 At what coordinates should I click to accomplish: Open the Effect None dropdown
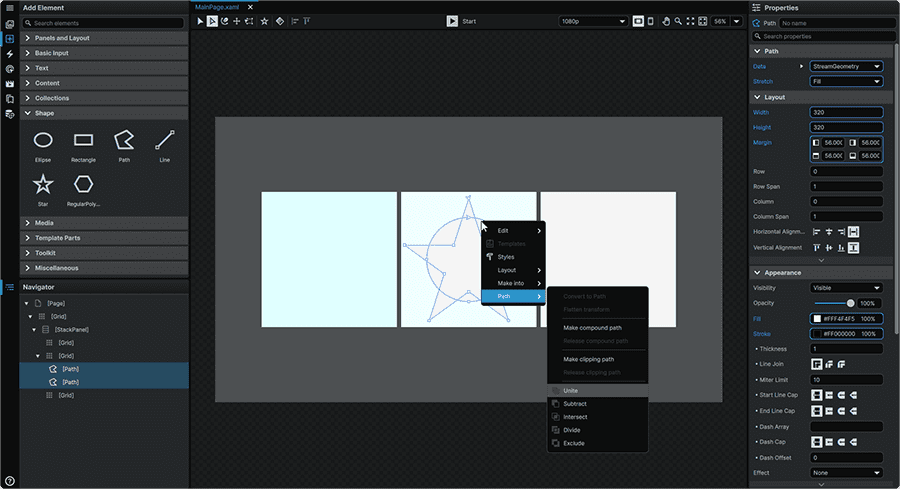[846, 473]
